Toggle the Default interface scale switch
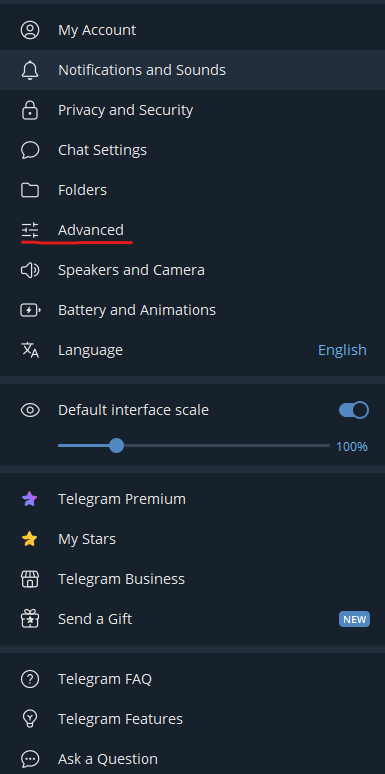 [354, 410]
